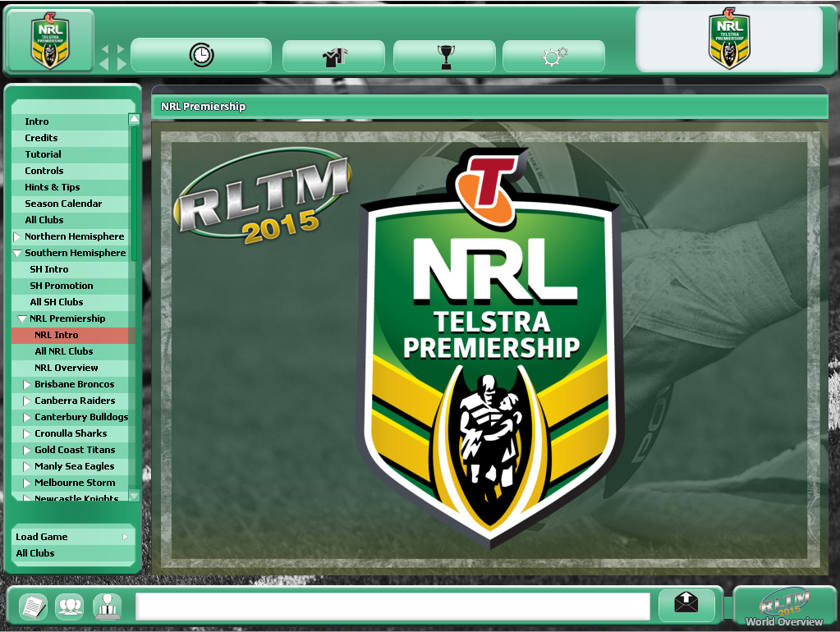Open SH Intro
The width and height of the screenshot is (840, 632).
click(x=70, y=269)
